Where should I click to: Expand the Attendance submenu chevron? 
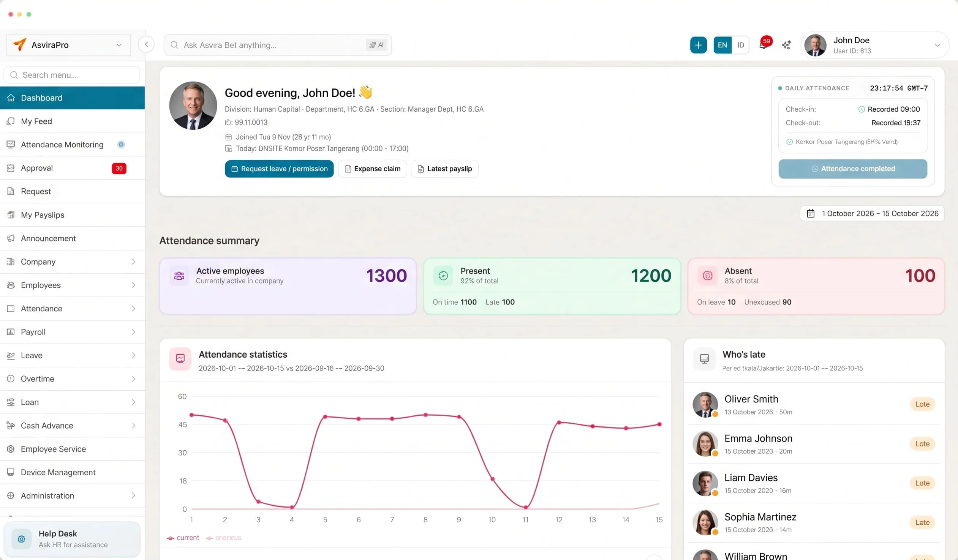tap(133, 309)
